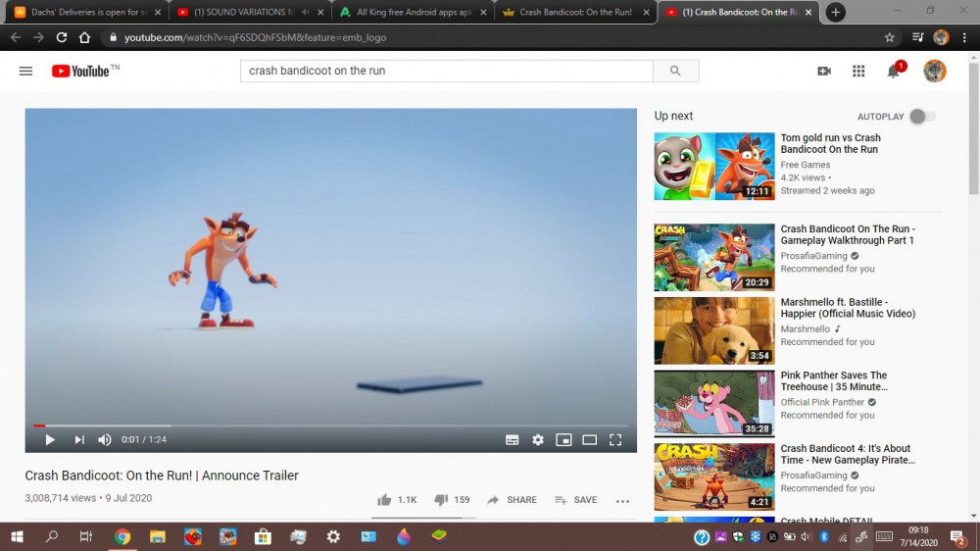Viewport: 980px width, 551px height.
Task: Open the YouTube apps grid
Action: [x=858, y=71]
